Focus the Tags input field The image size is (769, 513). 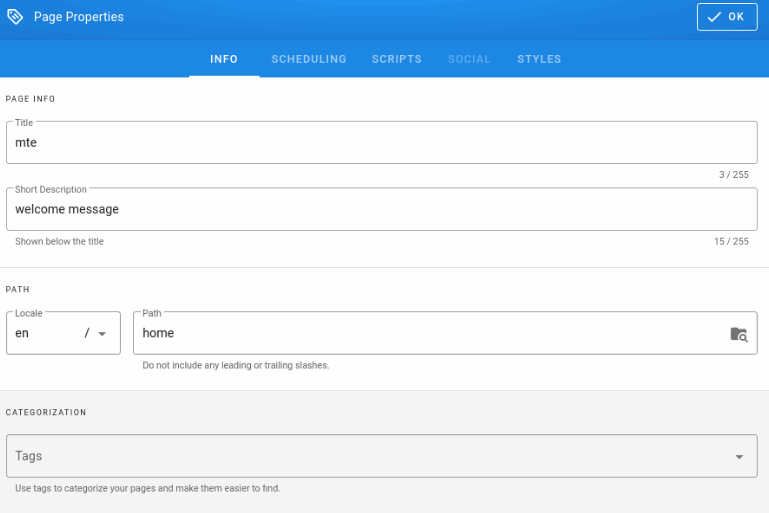pyautogui.click(x=370, y=456)
